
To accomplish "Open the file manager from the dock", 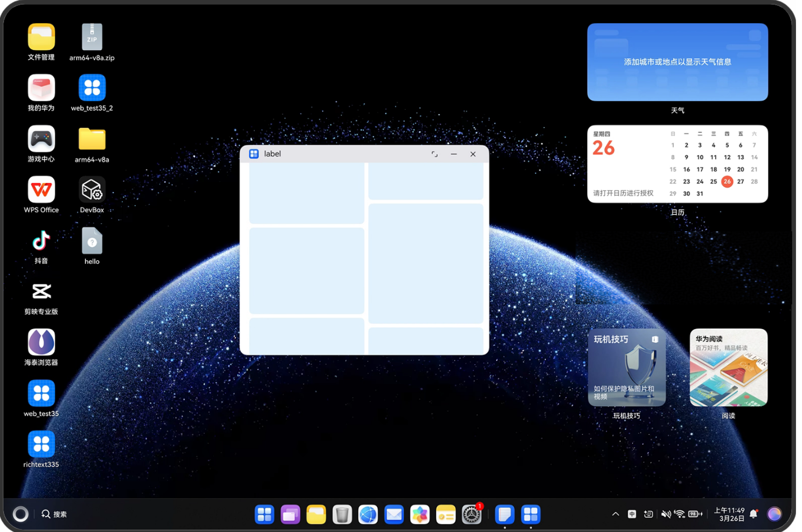I will [316, 514].
